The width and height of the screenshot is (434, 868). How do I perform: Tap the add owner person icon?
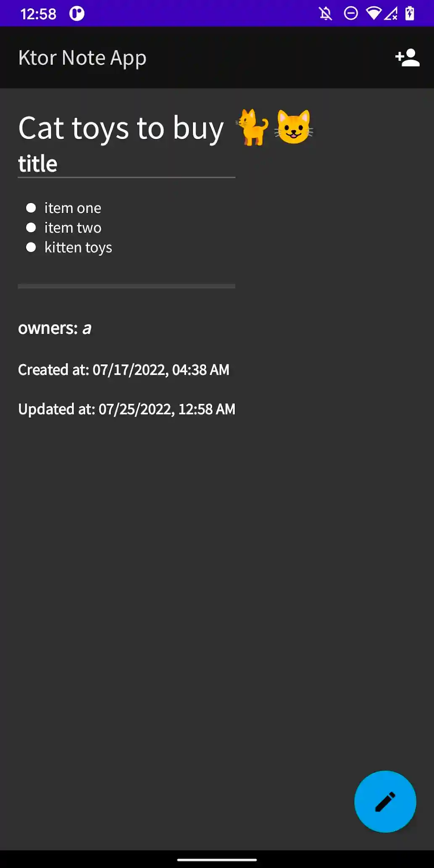pos(408,58)
